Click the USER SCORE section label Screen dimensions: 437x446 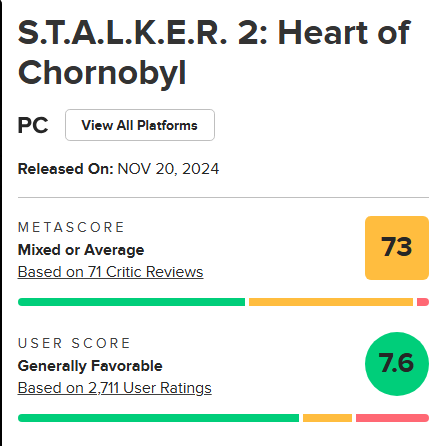[x=74, y=343]
